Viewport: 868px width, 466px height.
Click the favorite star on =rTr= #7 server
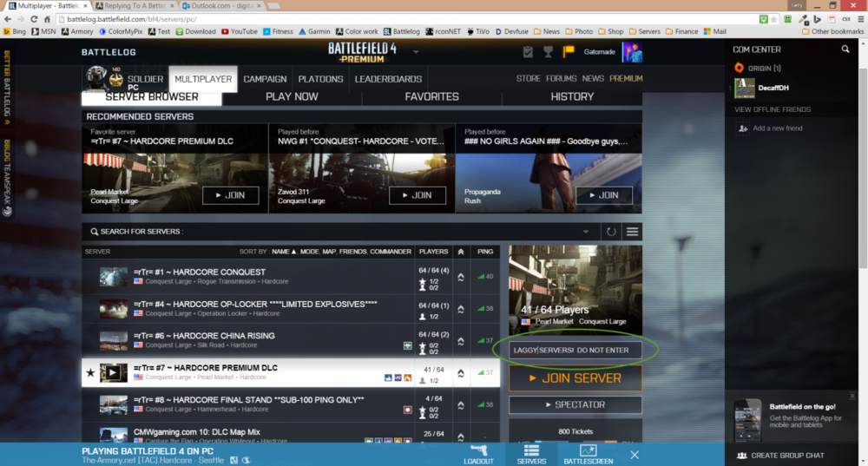click(x=90, y=373)
